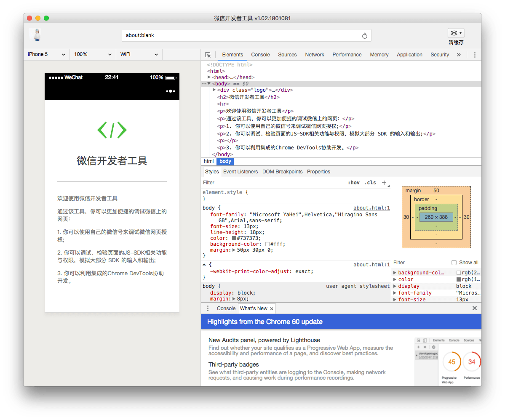Viewport: 505px width, 420px height.
Task: Open the Performance tab
Action: pos(347,55)
